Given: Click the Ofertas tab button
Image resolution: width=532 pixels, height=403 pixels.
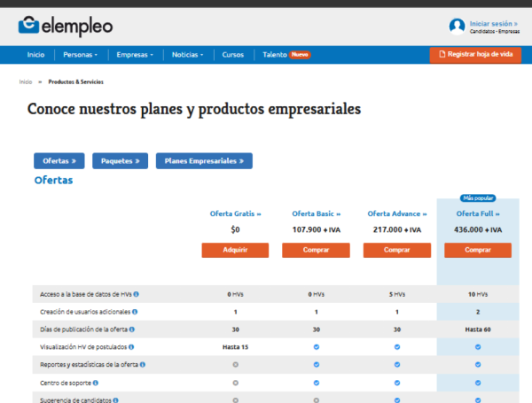Looking at the screenshot, I should 59,160.
